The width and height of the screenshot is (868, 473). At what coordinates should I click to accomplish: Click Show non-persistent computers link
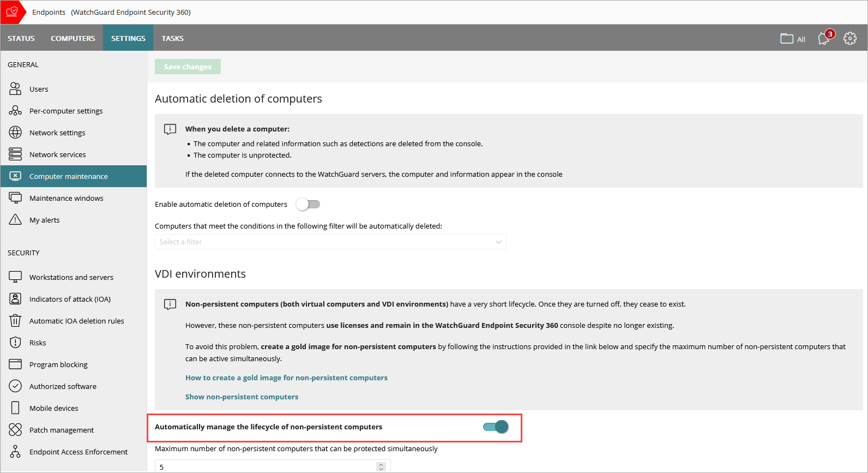(242, 397)
